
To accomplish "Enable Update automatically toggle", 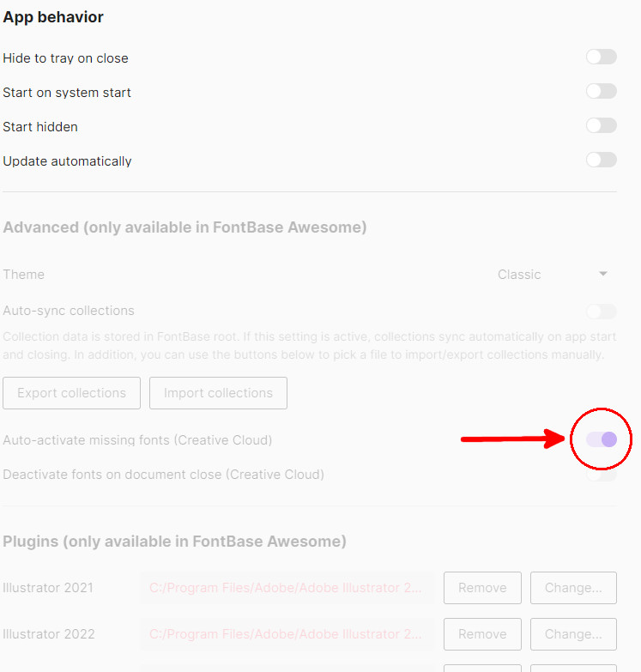I will (601, 160).
